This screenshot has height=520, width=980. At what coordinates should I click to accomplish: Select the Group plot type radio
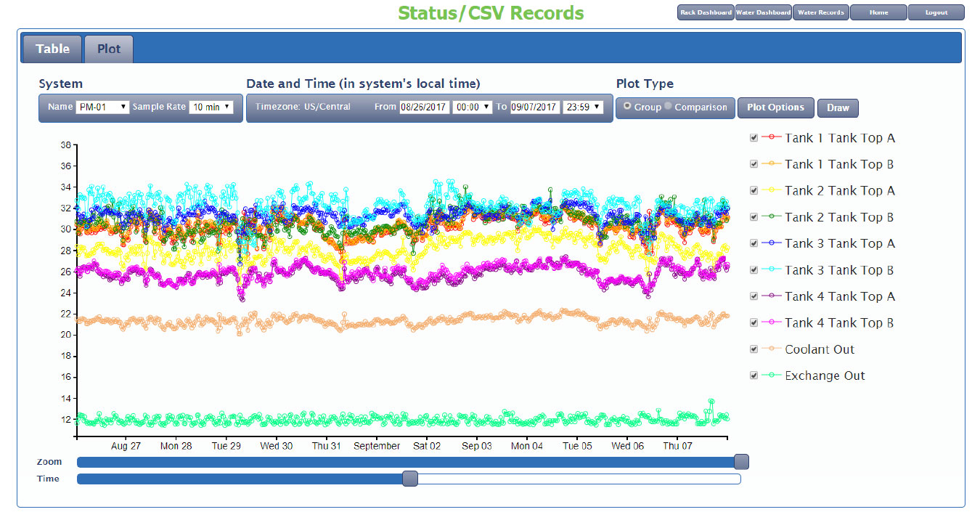(x=627, y=106)
